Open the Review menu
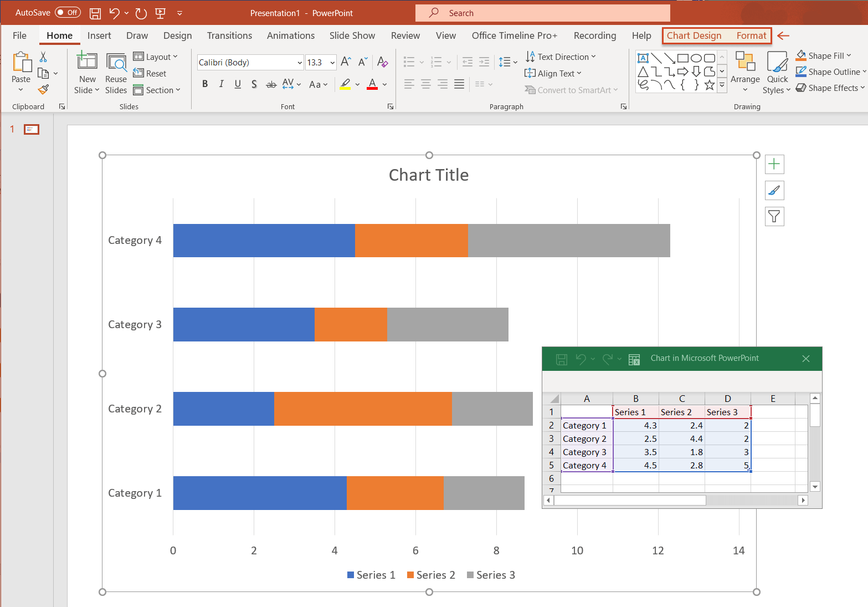Viewport: 868px width, 607px height. (405, 35)
